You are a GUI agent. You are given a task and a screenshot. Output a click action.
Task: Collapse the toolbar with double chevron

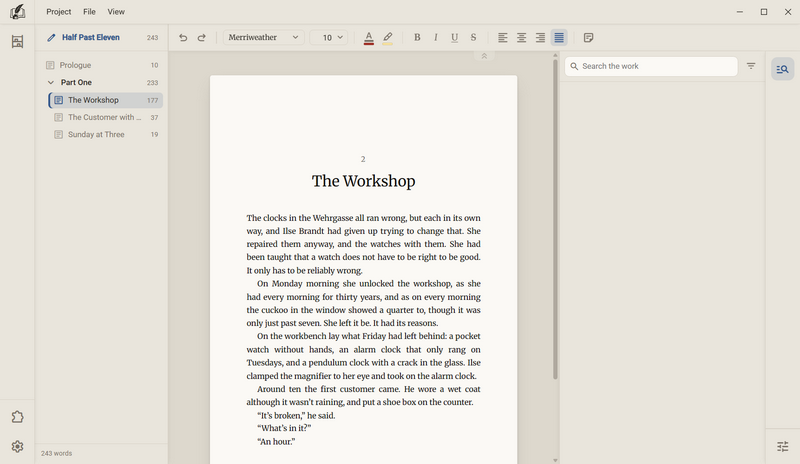tap(484, 56)
